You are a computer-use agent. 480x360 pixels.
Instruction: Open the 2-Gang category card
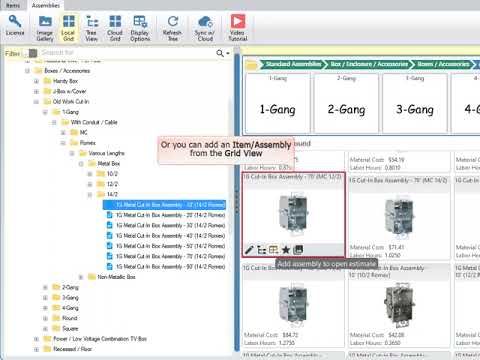[x=346, y=103]
